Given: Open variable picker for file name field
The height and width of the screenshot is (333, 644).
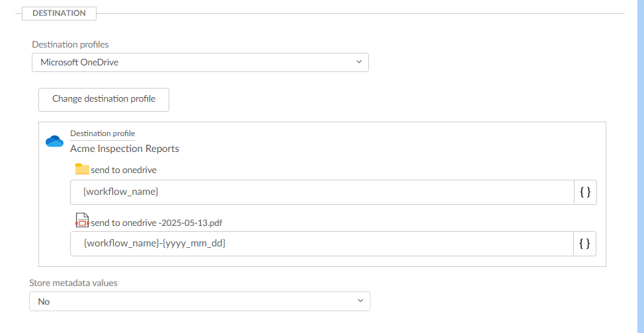Looking at the screenshot, I should tap(584, 244).
